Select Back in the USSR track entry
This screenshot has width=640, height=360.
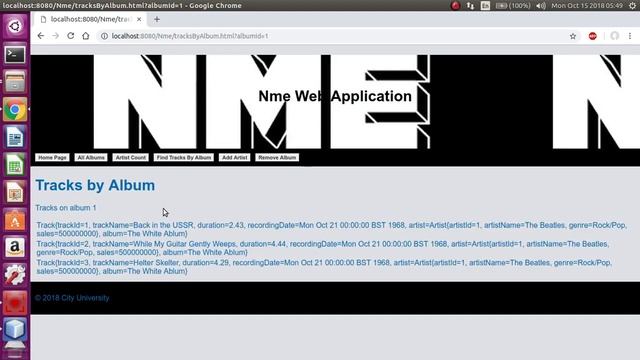[332, 229]
